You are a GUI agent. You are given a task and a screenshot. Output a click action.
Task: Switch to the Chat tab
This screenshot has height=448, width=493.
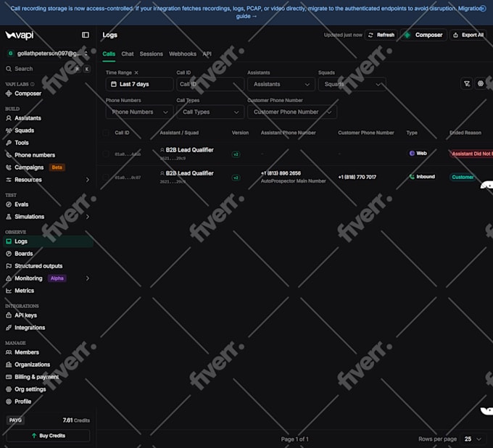coord(128,54)
